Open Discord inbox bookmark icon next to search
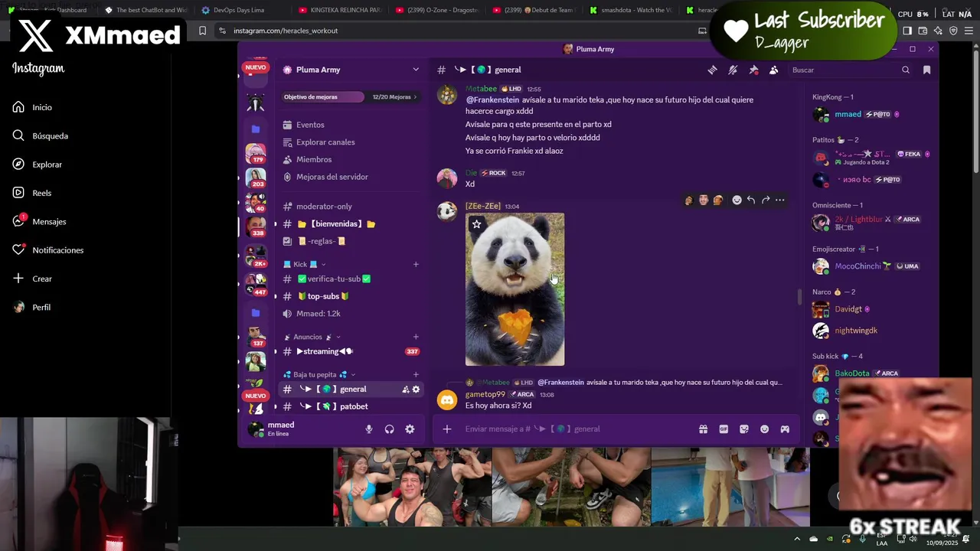 [926, 70]
